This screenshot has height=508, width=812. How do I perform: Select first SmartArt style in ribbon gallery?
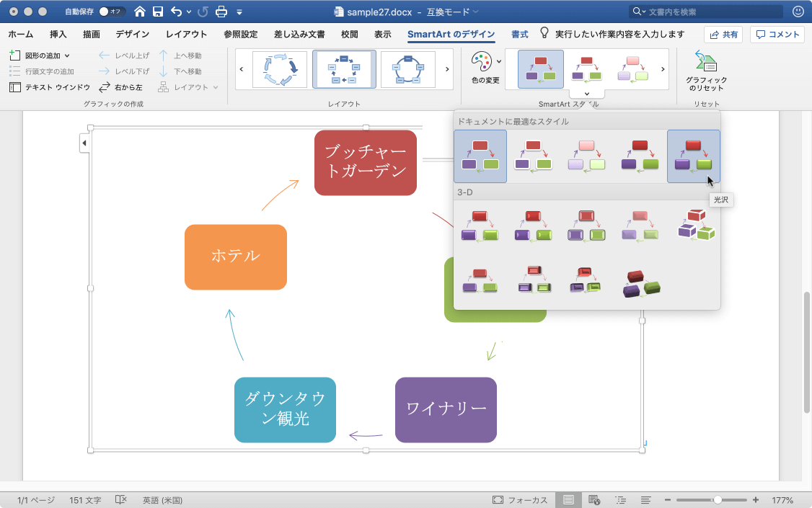click(541, 69)
